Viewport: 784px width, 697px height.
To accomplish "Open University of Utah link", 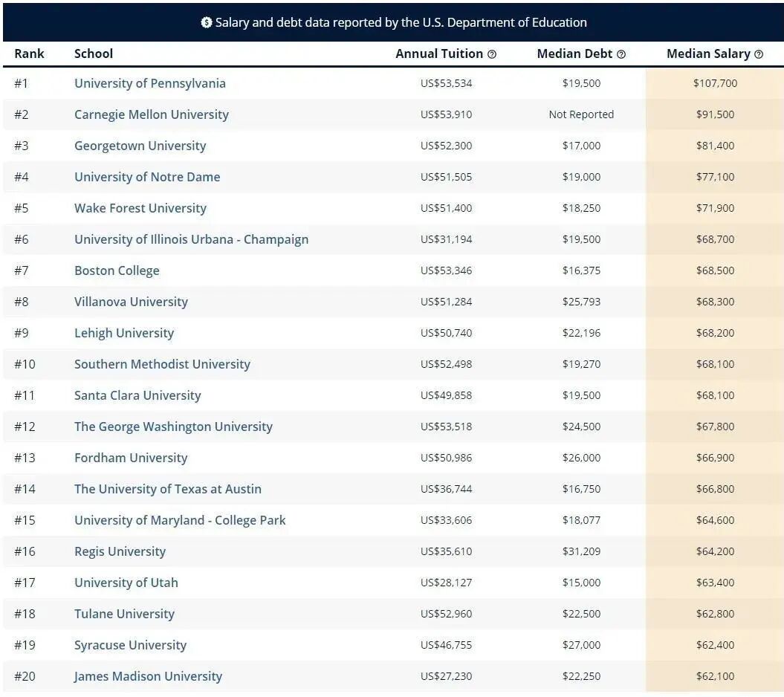I will point(126,583).
